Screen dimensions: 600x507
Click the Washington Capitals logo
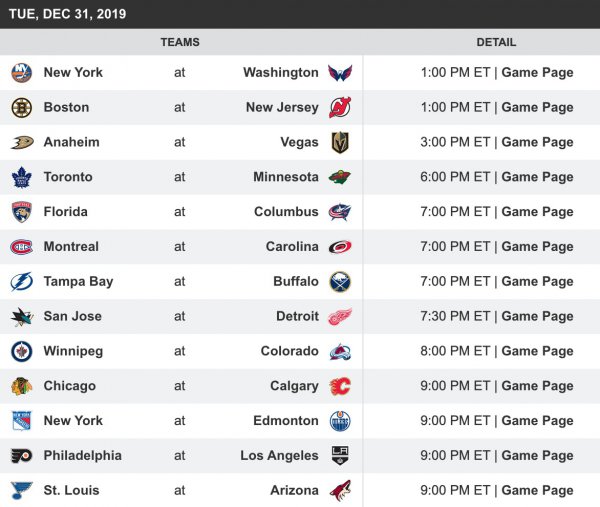coord(340,73)
